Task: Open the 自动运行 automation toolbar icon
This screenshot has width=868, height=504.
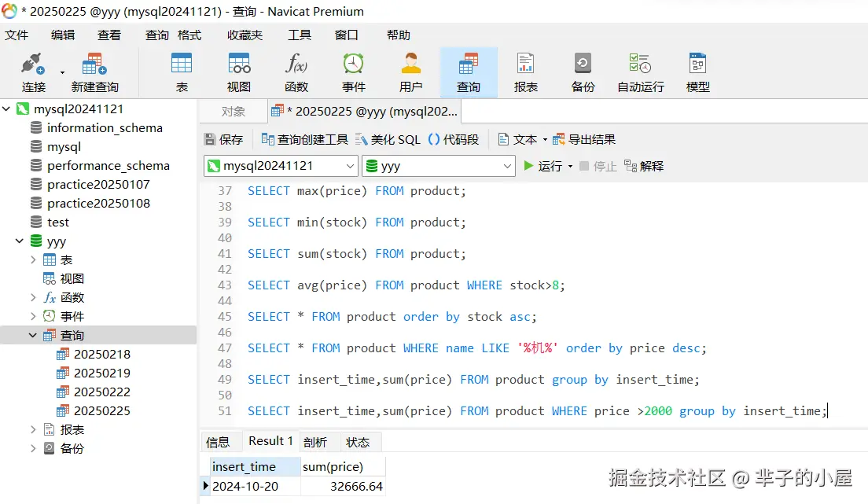Action: pyautogui.click(x=641, y=72)
